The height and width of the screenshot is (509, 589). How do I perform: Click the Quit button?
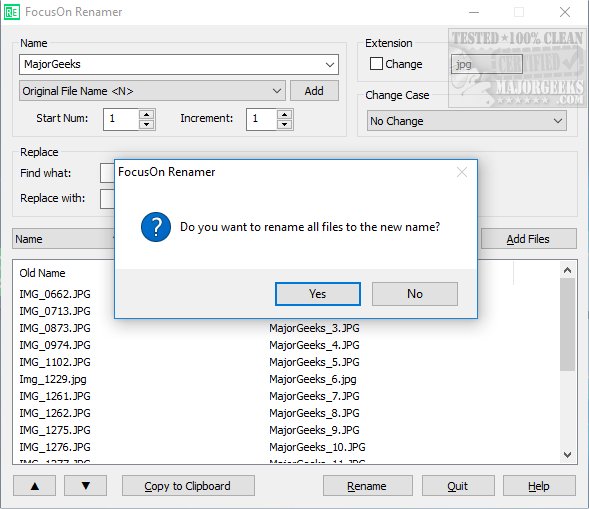[458, 486]
